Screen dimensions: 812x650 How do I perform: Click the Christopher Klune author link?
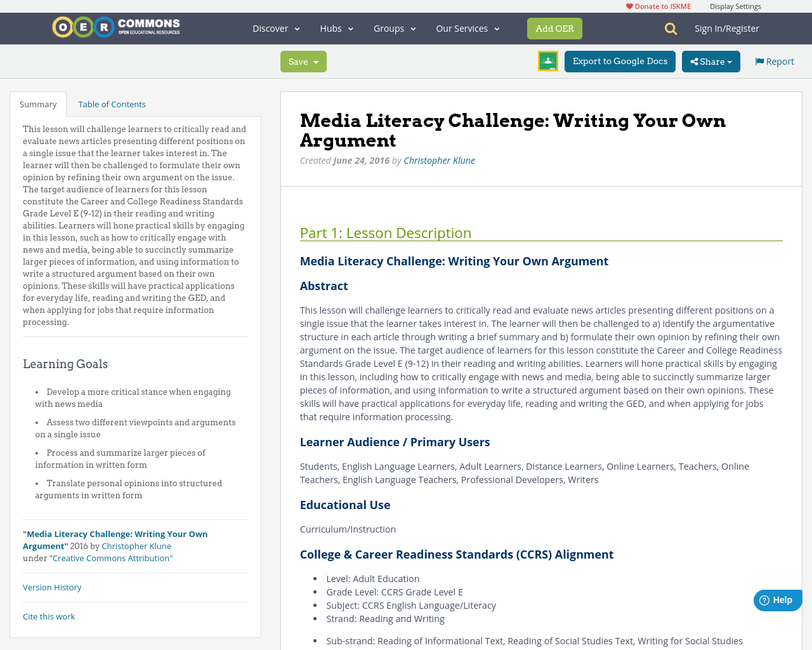click(x=439, y=159)
